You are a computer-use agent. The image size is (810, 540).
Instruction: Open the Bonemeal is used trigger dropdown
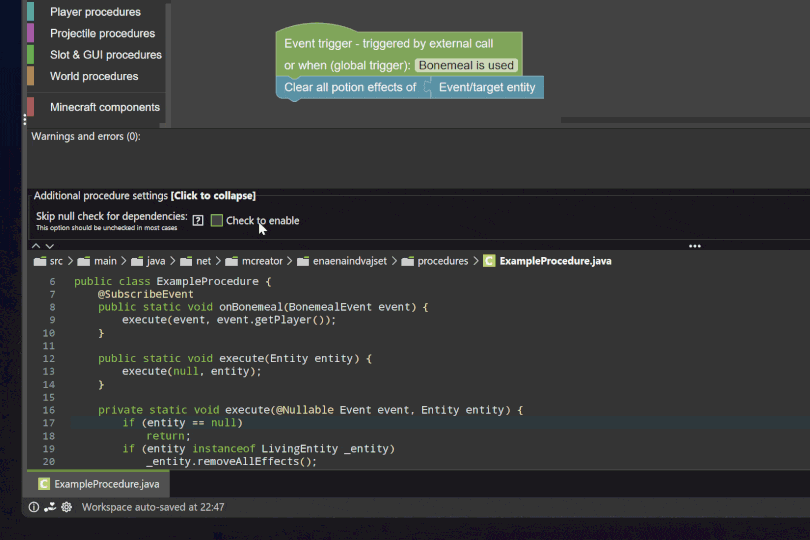(466, 66)
